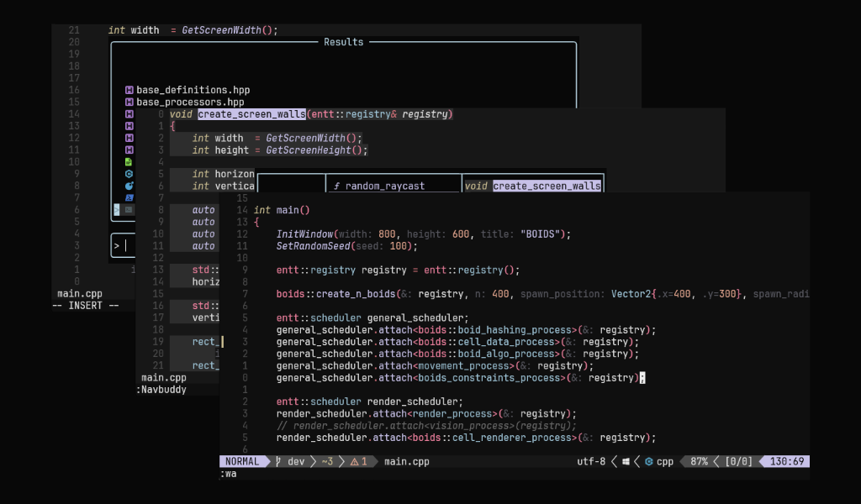
Task: Click the git branch icon next to dev
Action: 278,462
